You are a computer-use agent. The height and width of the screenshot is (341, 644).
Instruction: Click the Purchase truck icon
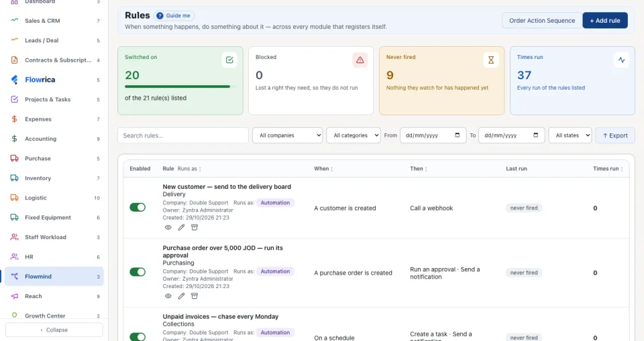[14, 158]
